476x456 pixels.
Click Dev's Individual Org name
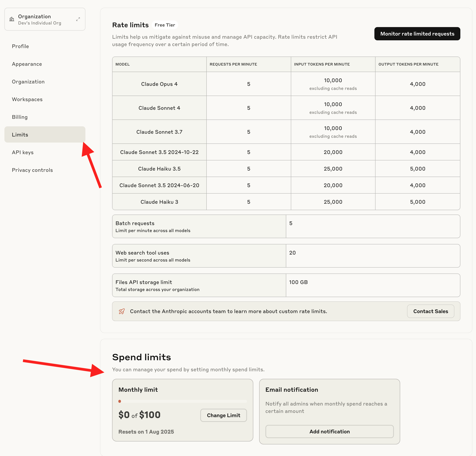(40, 23)
